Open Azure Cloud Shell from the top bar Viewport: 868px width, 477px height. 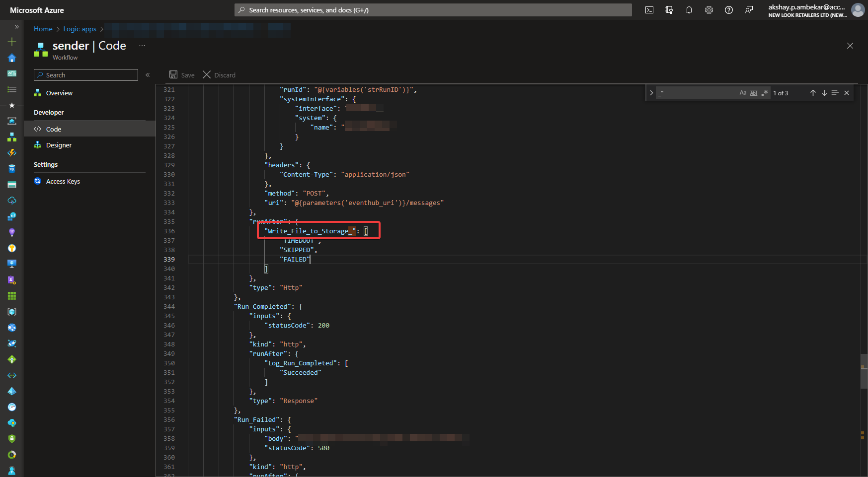[649, 9]
